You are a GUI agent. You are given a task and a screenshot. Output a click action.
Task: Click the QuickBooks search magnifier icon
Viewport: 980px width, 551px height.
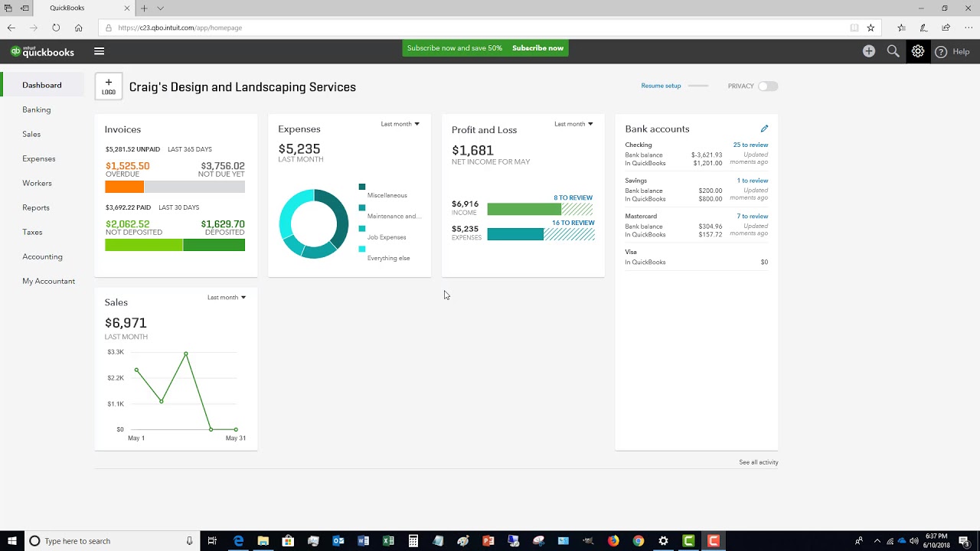pyautogui.click(x=893, y=51)
